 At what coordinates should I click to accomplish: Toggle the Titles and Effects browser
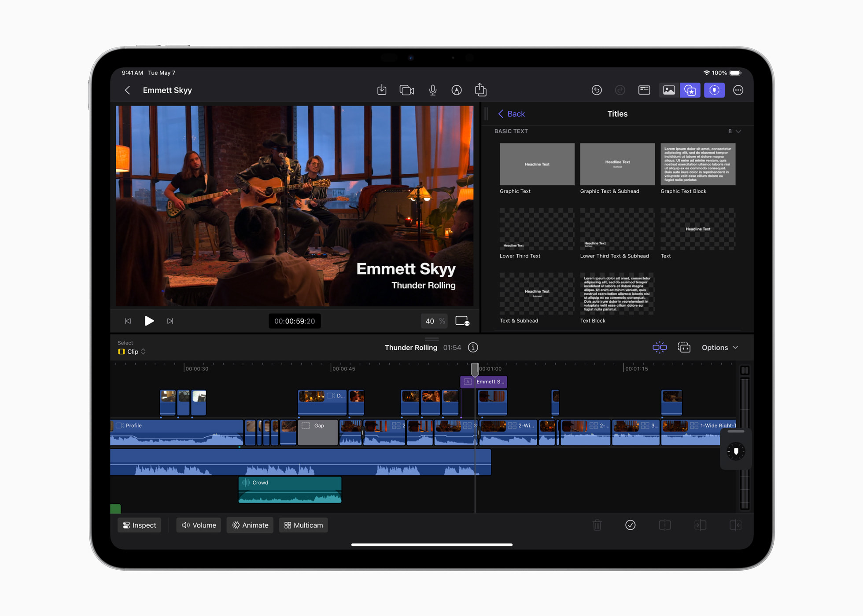coord(690,90)
